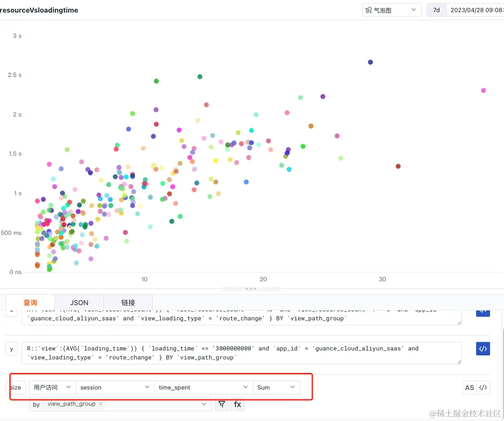Toggle code mode icon in size row

point(483,388)
